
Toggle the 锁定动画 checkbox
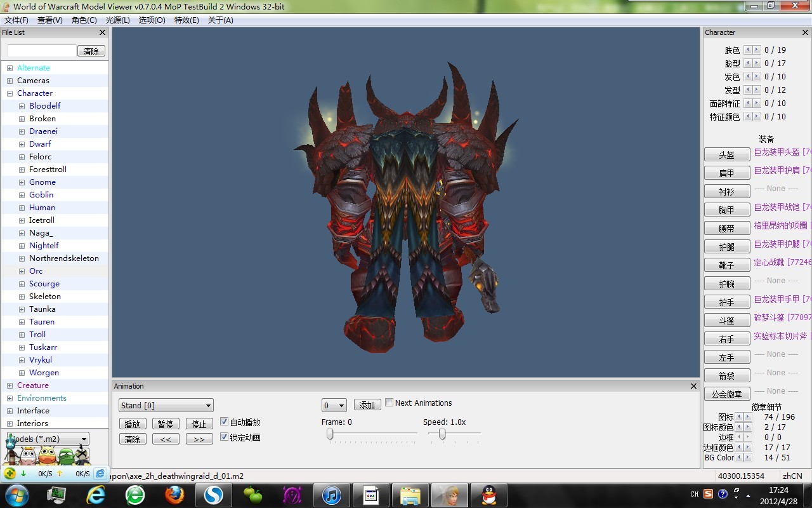coord(224,437)
